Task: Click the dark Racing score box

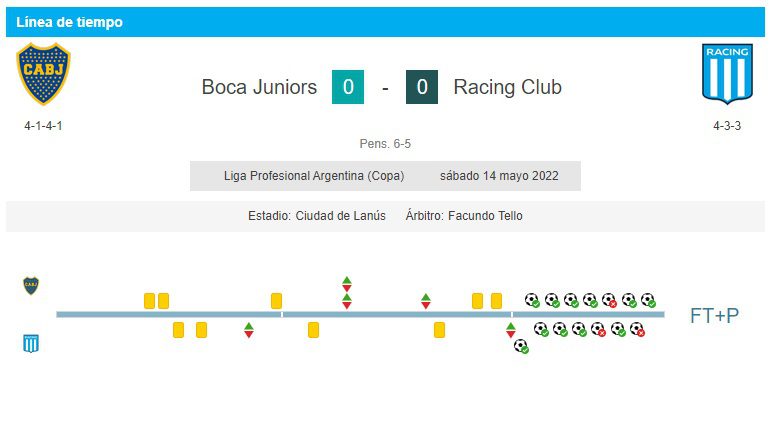Action: click(422, 87)
